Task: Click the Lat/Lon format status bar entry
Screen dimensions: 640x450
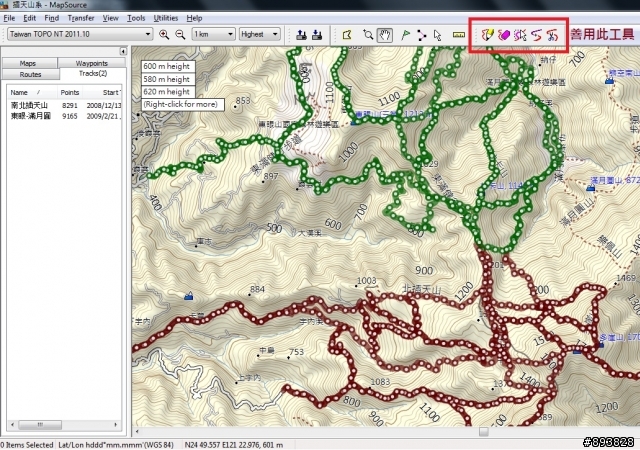Action: click(116, 445)
